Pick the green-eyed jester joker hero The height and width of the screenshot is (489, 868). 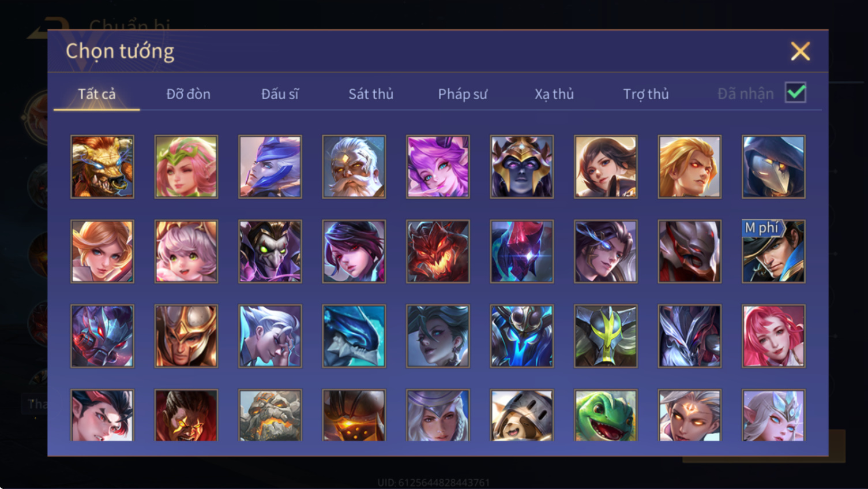point(270,251)
